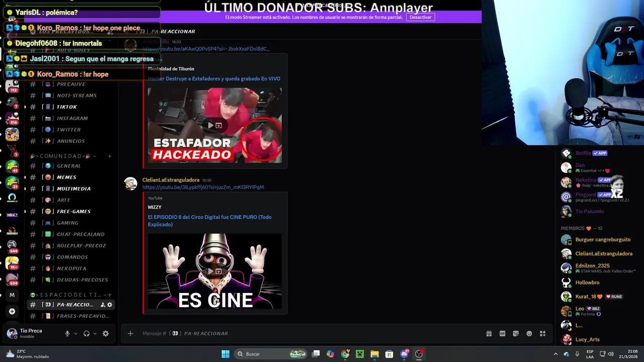Open Microsoft Store from the taskbar
This screenshot has height=362, width=644.
pos(389,354)
